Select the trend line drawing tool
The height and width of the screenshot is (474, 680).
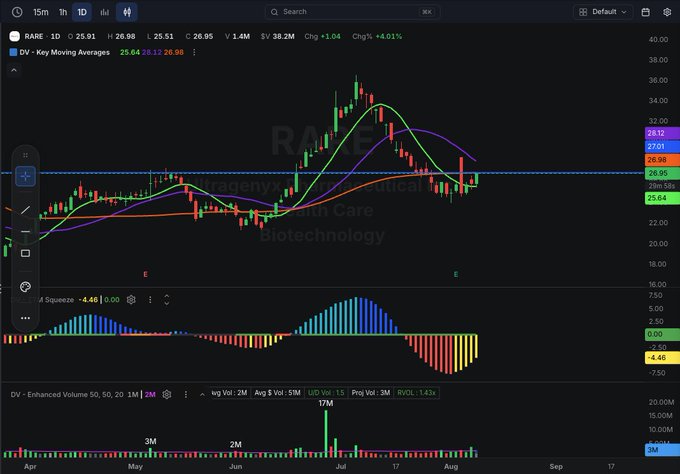point(26,210)
